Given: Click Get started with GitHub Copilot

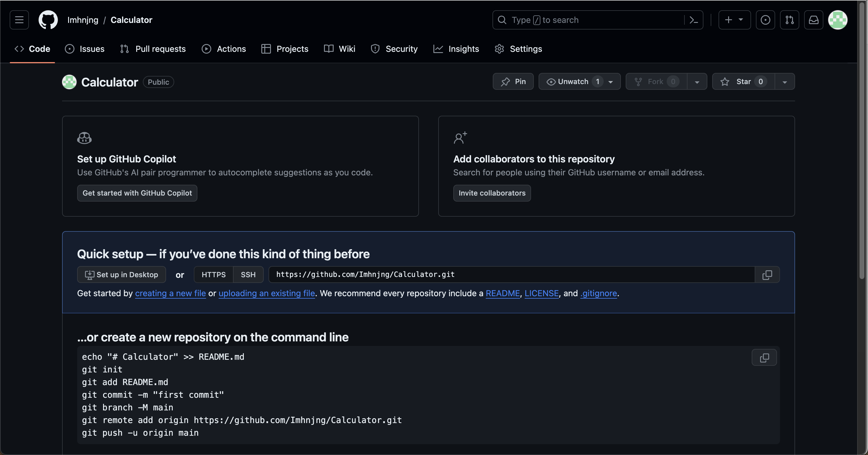Looking at the screenshot, I should pyautogui.click(x=137, y=193).
